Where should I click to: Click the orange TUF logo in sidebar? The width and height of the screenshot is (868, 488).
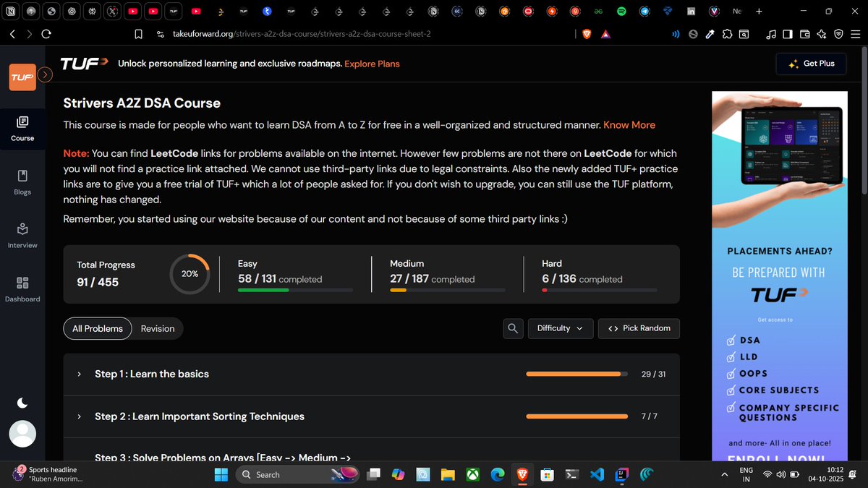[22, 77]
